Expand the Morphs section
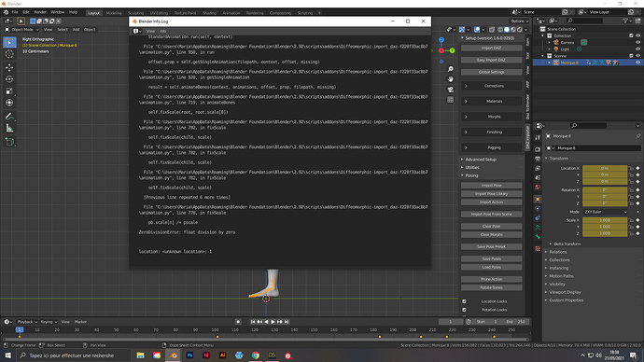644x362 pixels. (492, 117)
